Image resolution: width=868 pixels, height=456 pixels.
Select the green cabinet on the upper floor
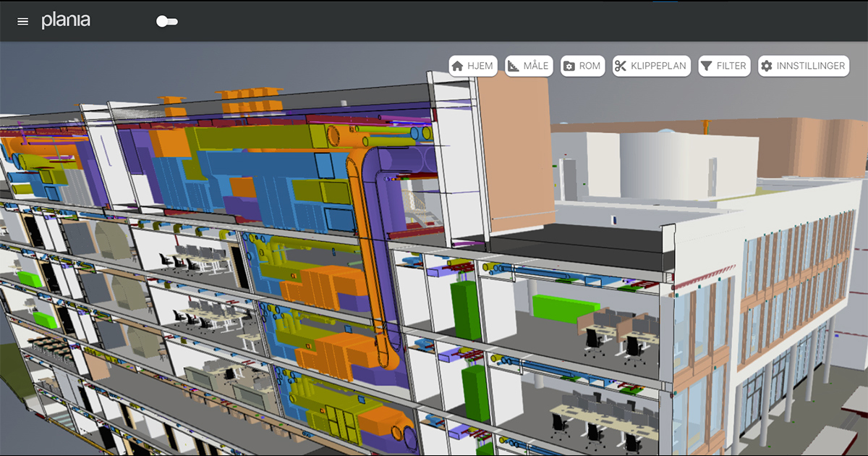pyautogui.click(x=466, y=310)
